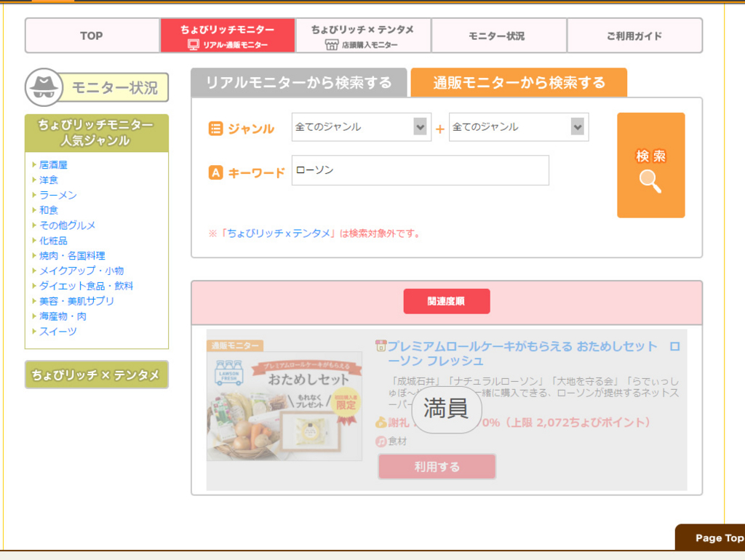Click the Page Top button
Viewport: 745px width, 560px height.
(710, 537)
